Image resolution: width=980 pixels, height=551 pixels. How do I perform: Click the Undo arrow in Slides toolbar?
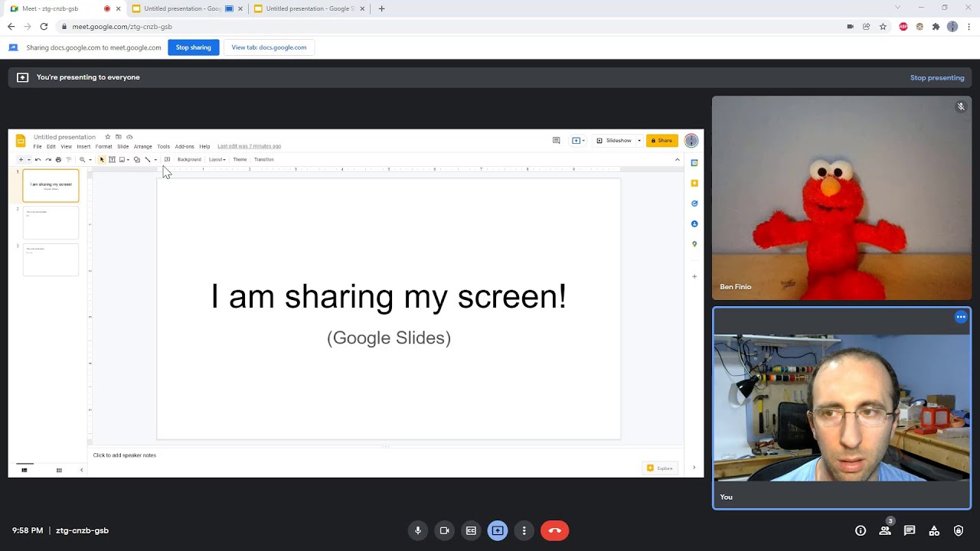pyautogui.click(x=38, y=159)
